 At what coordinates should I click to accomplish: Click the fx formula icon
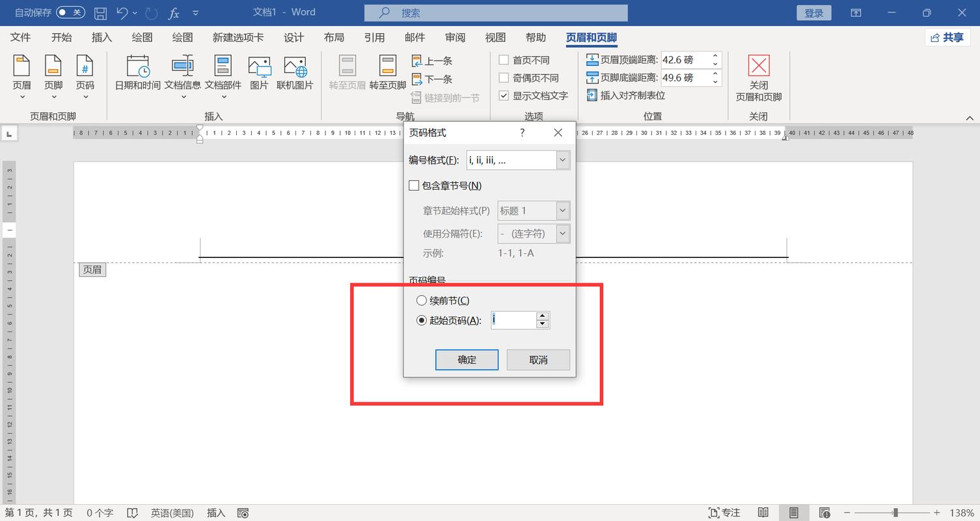pyautogui.click(x=174, y=12)
